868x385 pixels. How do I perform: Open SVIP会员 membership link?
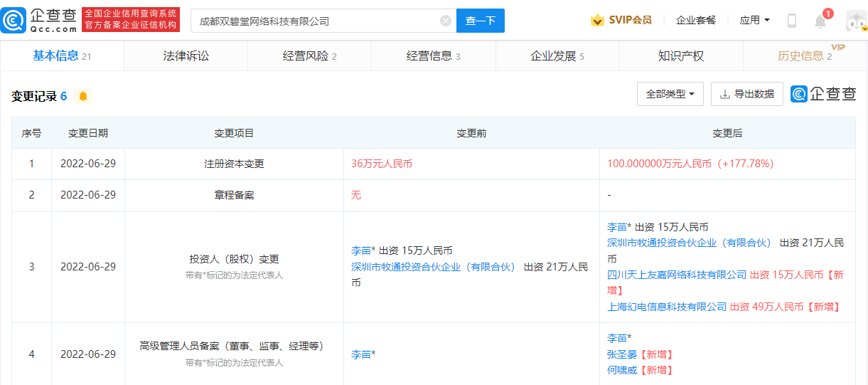[x=631, y=20]
